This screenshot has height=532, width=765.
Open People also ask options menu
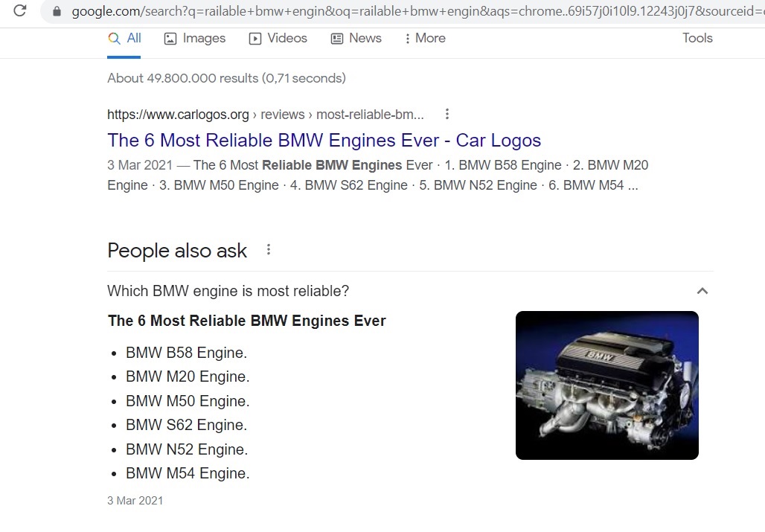click(269, 250)
